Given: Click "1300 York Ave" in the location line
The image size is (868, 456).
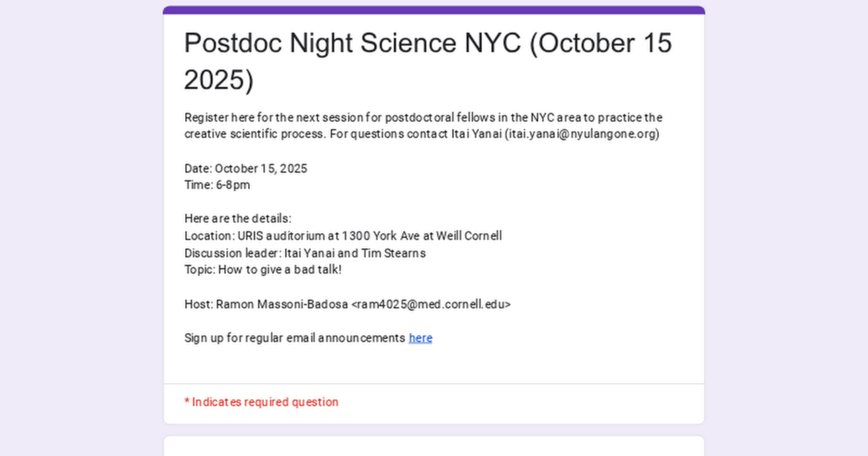Looking at the screenshot, I should (x=380, y=236).
